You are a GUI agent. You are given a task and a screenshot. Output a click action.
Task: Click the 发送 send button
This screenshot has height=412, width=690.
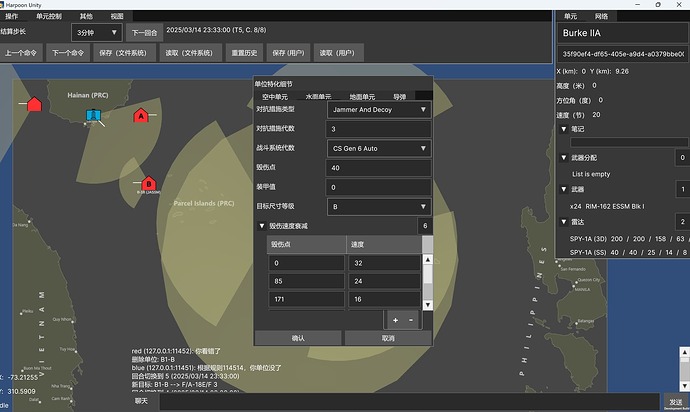pos(675,402)
